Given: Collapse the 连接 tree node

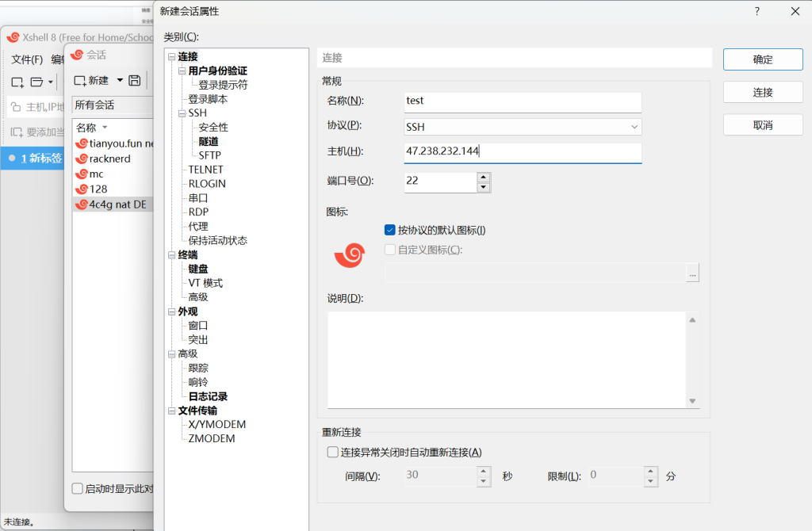Looking at the screenshot, I should [x=171, y=57].
